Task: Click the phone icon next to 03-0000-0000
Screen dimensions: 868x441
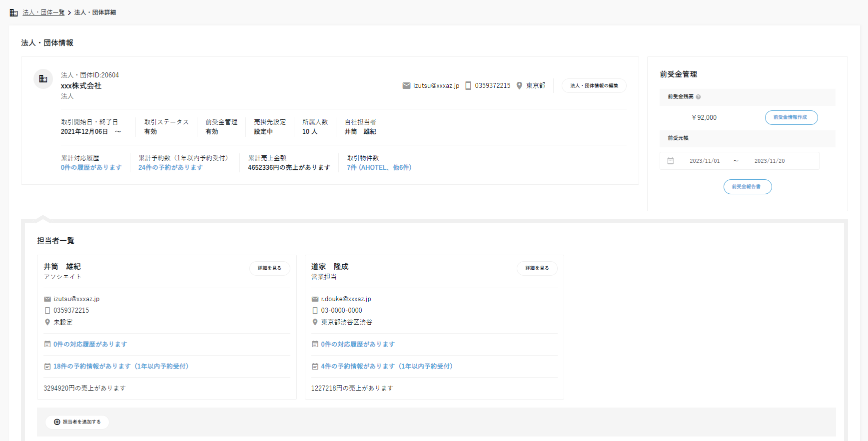Action: click(315, 311)
